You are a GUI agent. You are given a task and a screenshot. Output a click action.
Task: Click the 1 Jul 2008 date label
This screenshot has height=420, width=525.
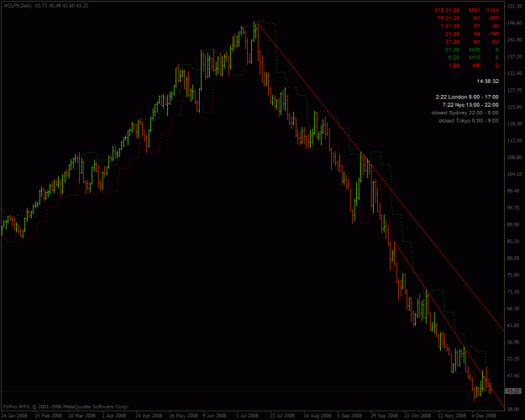(248, 416)
